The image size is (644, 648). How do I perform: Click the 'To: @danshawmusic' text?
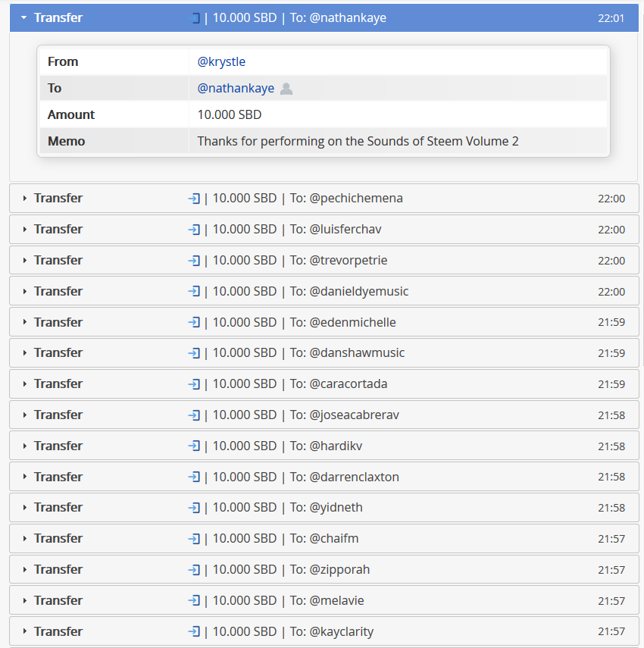tap(347, 353)
